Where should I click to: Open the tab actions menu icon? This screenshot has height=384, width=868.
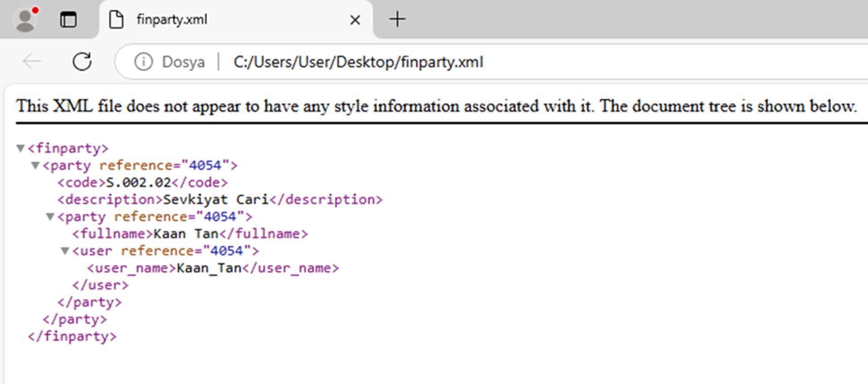[x=68, y=20]
